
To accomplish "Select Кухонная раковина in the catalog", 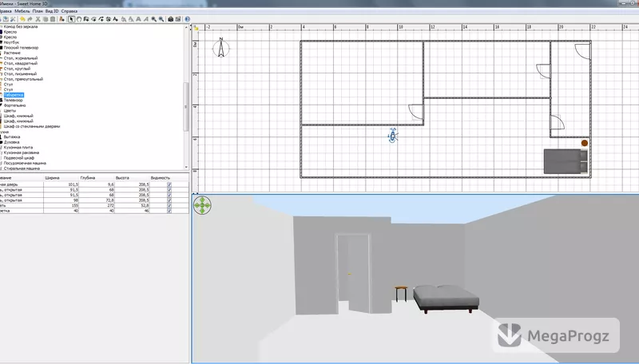I will coord(22,153).
